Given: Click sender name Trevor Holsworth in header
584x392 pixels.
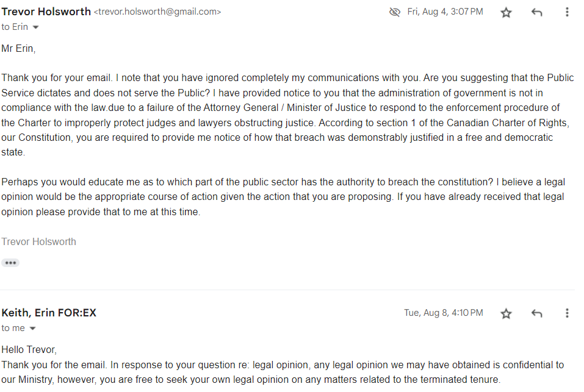Looking at the screenshot, I should 46,12.
